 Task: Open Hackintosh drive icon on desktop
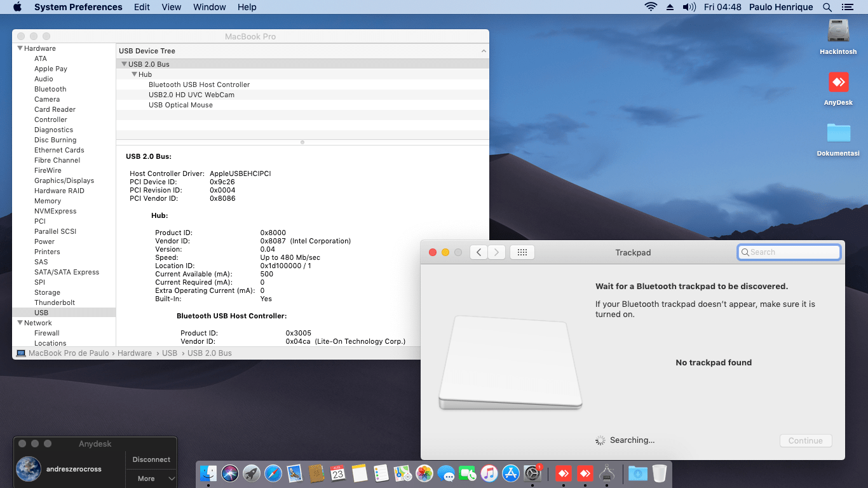click(838, 32)
